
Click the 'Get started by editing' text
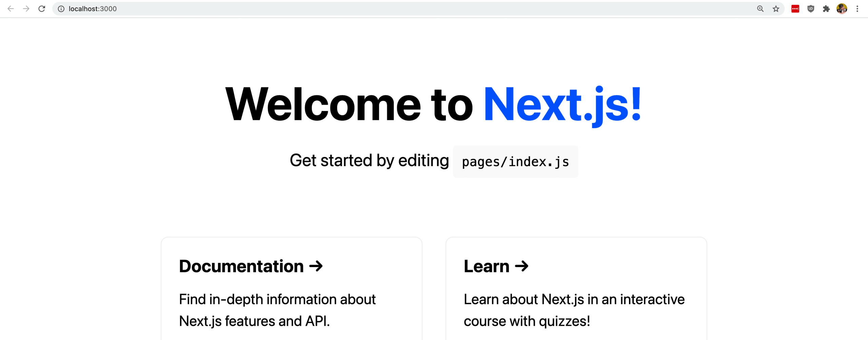point(369,161)
